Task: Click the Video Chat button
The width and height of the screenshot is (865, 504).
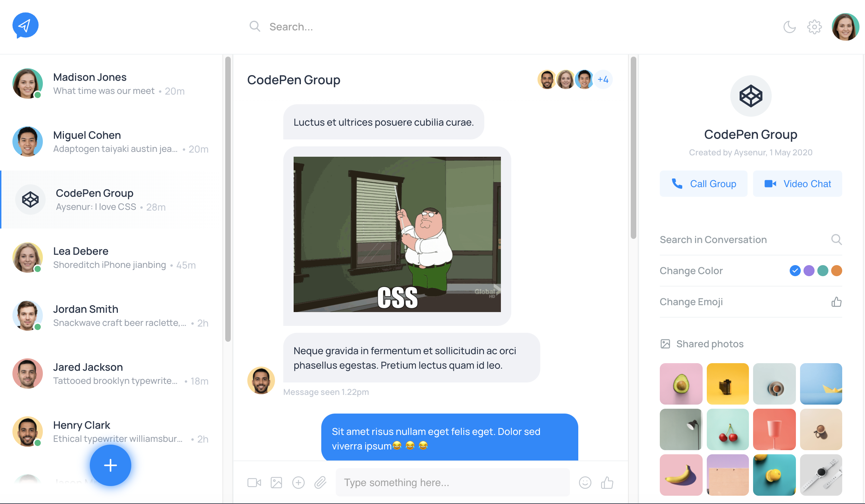Action: (x=798, y=184)
